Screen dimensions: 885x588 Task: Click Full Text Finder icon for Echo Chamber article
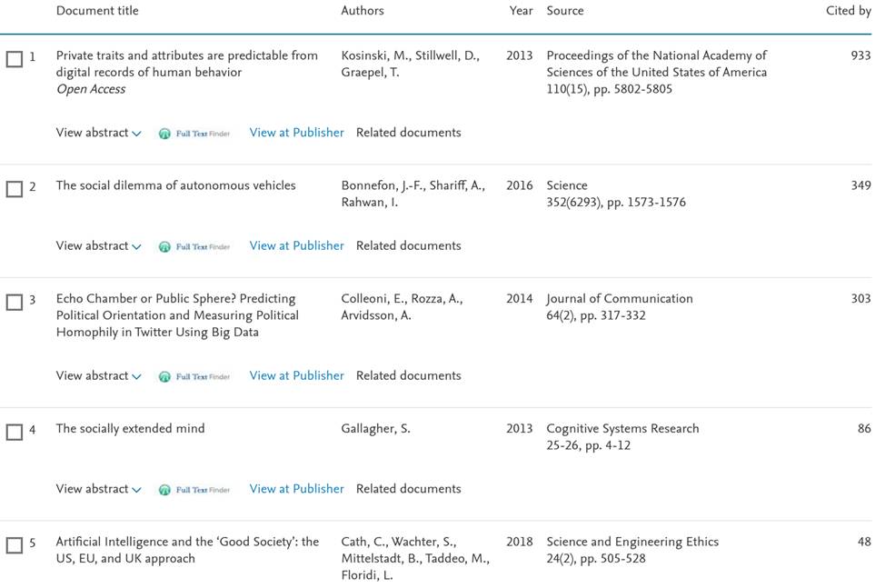pyautogui.click(x=194, y=376)
